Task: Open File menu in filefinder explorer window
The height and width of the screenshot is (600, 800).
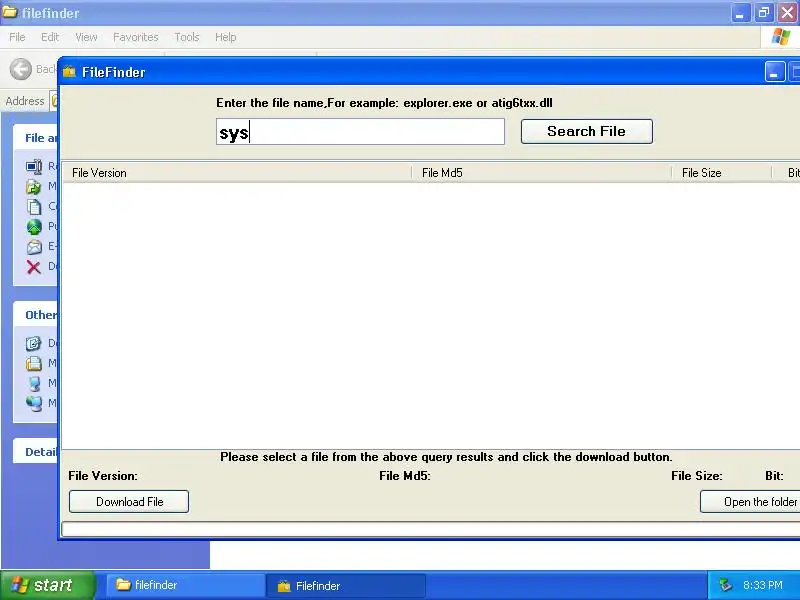Action: pyautogui.click(x=17, y=37)
